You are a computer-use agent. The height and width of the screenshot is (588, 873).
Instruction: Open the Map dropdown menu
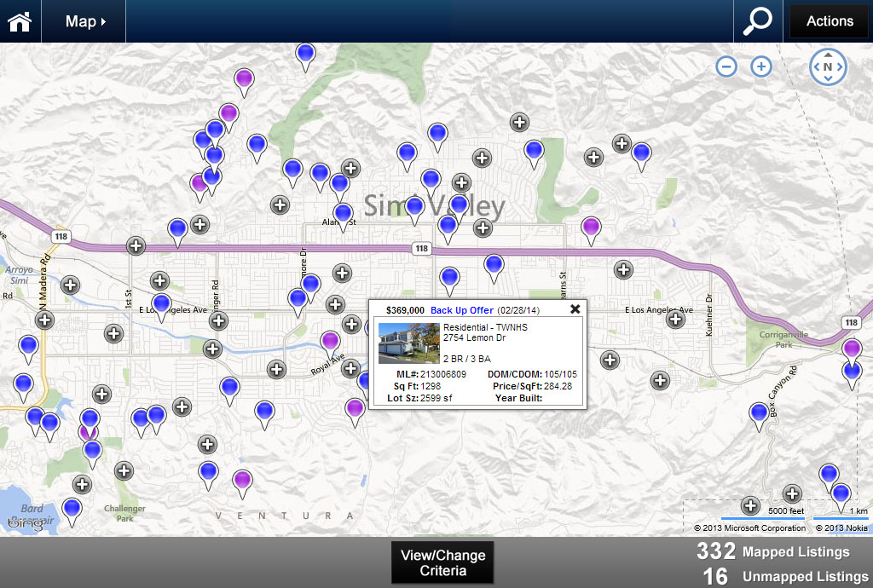click(85, 21)
